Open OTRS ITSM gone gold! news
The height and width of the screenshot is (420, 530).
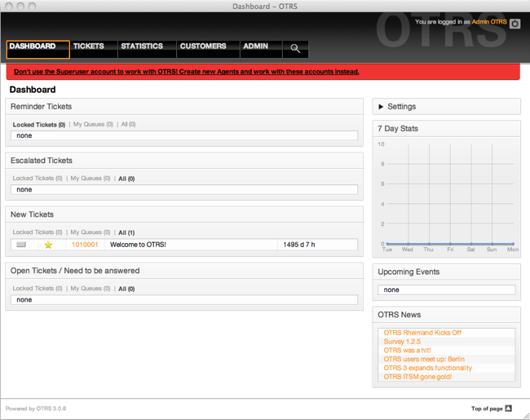click(x=417, y=377)
